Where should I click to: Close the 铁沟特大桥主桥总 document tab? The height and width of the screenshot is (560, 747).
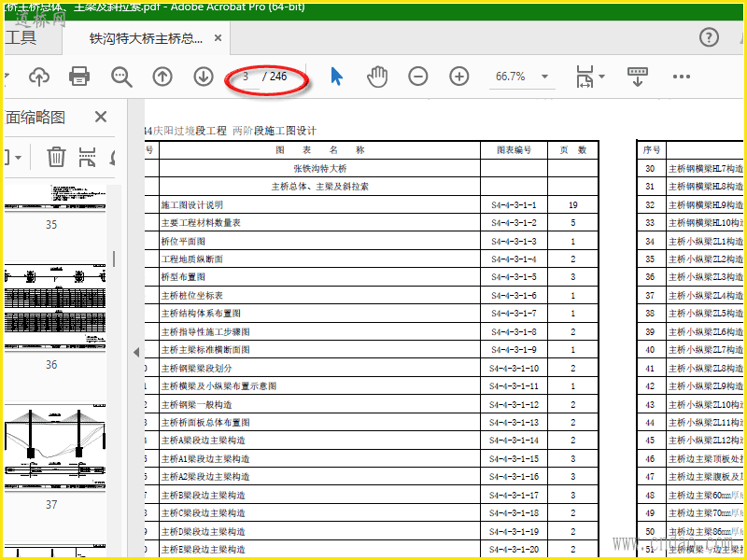(218, 37)
